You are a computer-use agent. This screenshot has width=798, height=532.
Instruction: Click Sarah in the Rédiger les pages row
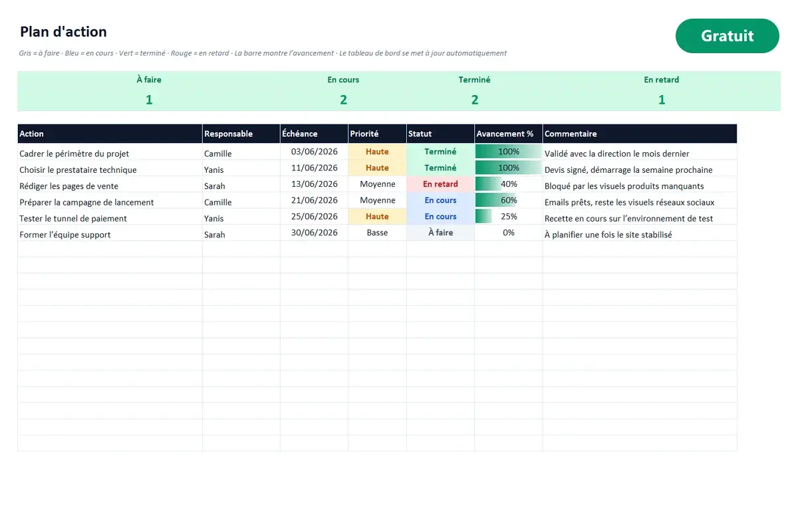[241, 184]
